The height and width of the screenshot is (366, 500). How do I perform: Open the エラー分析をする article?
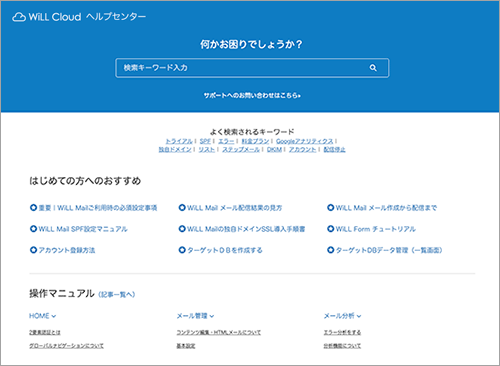click(342, 333)
